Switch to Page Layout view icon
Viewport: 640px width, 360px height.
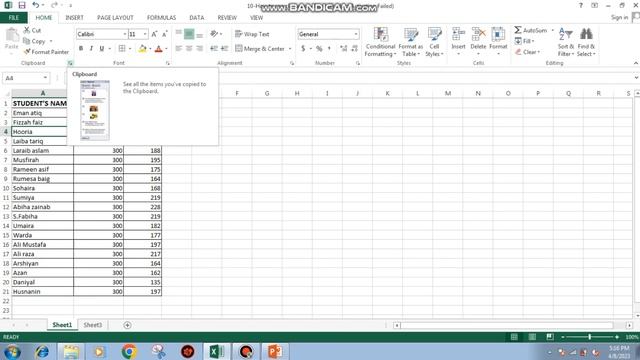(532, 337)
